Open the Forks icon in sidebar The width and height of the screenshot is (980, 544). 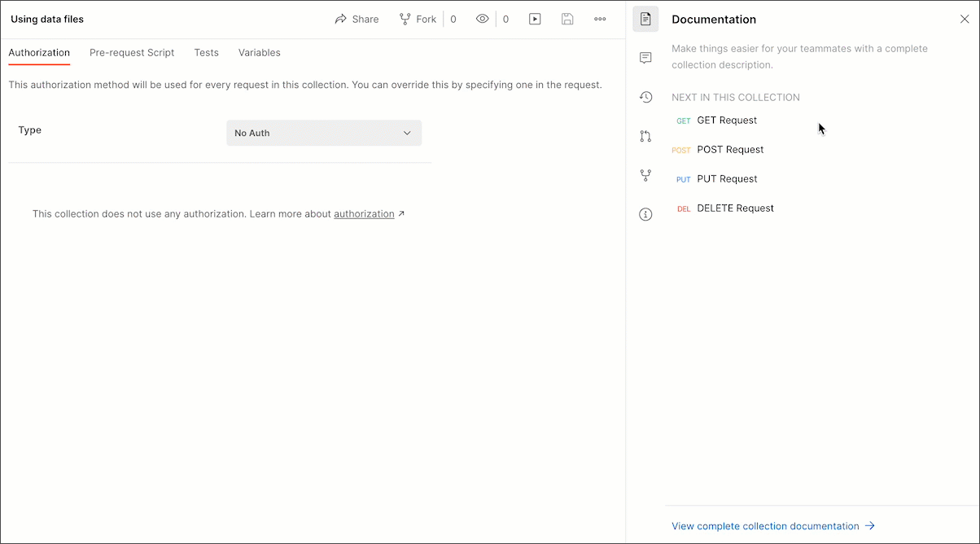click(645, 175)
